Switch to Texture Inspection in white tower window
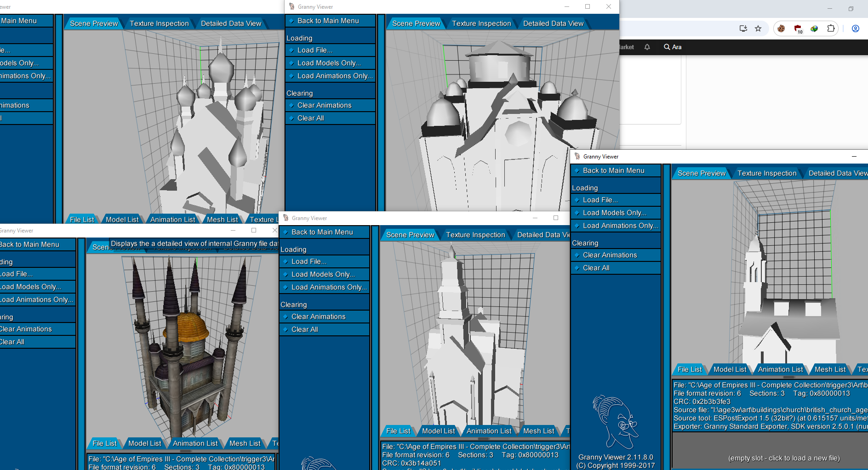868x470 pixels. click(475, 235)
